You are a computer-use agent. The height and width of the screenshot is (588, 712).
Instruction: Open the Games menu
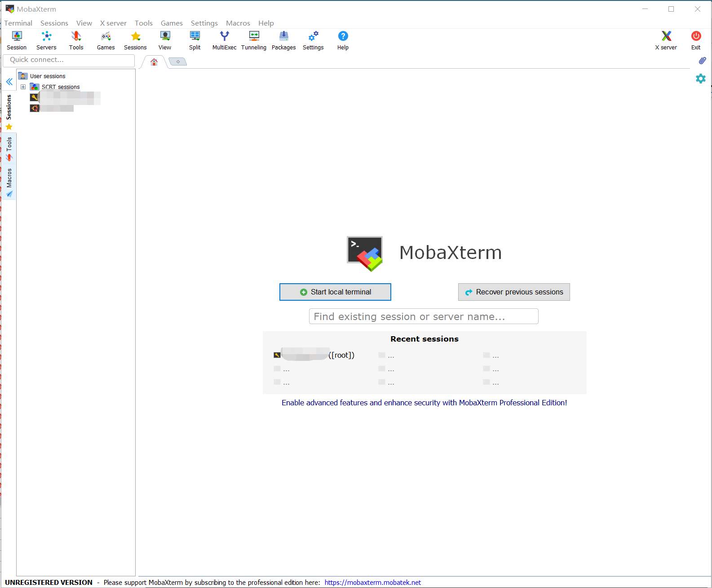172,23
